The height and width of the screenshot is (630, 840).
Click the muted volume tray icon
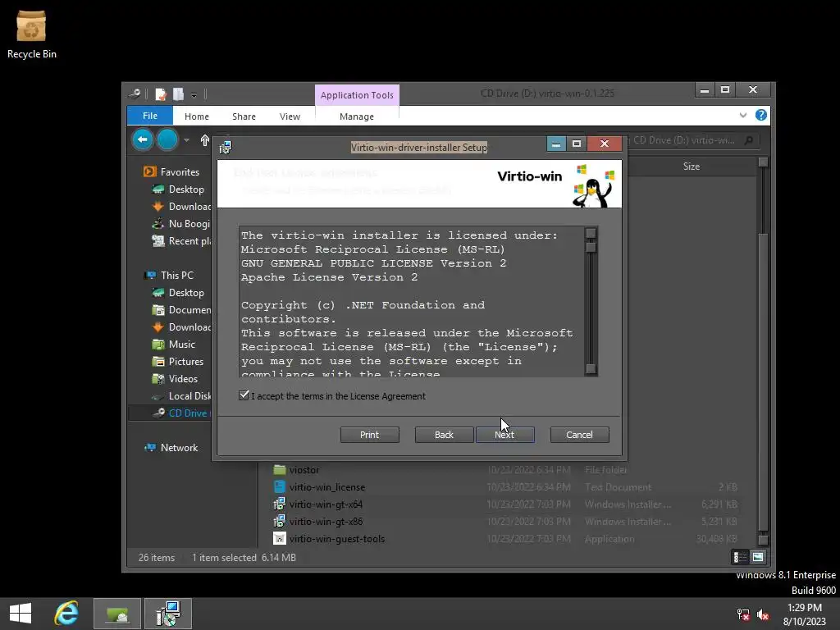point(763,614)
